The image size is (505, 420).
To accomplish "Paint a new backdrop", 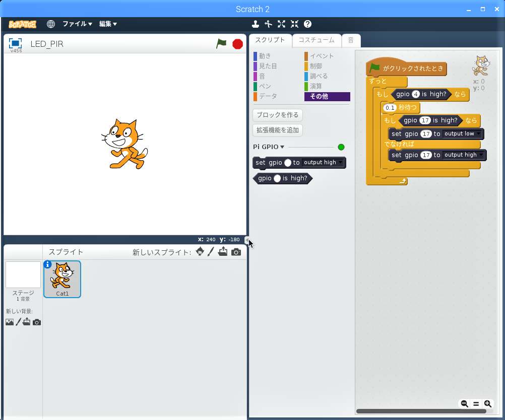I will coord(18,321).
